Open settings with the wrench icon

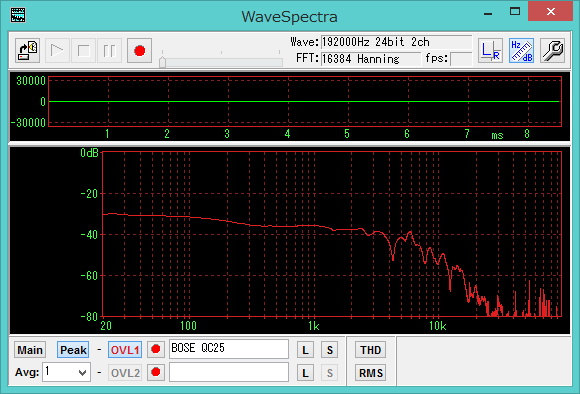point(552,51)
